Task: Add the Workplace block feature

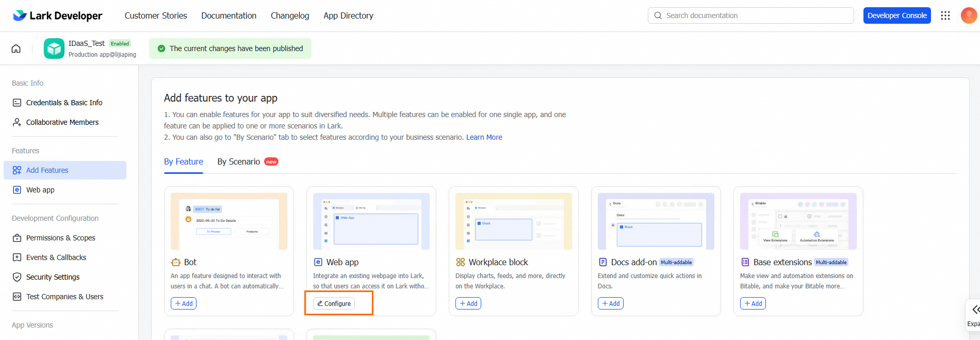Action: tap(468, 303)
